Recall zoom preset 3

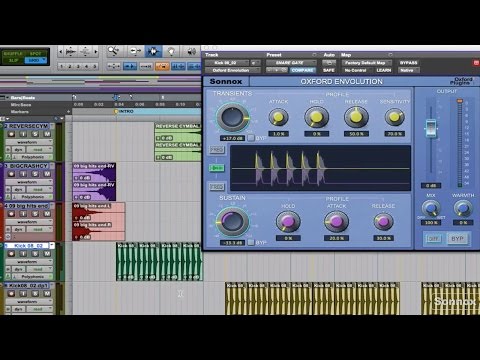pyautogui.click(x=78, y=66)
